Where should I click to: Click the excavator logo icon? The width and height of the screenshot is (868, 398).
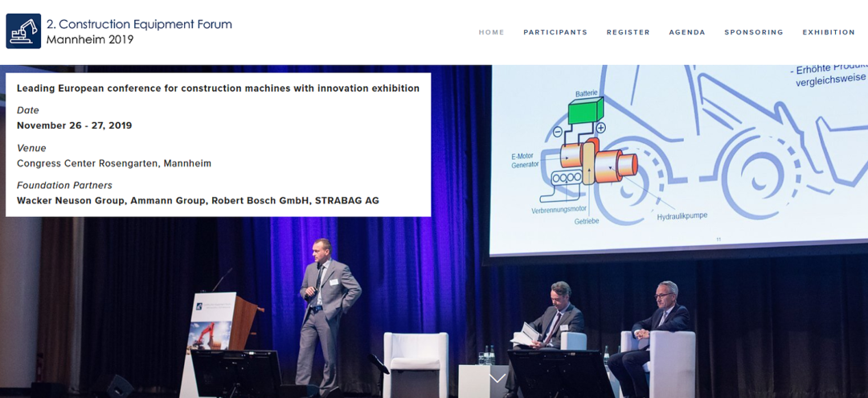(23, 31)
